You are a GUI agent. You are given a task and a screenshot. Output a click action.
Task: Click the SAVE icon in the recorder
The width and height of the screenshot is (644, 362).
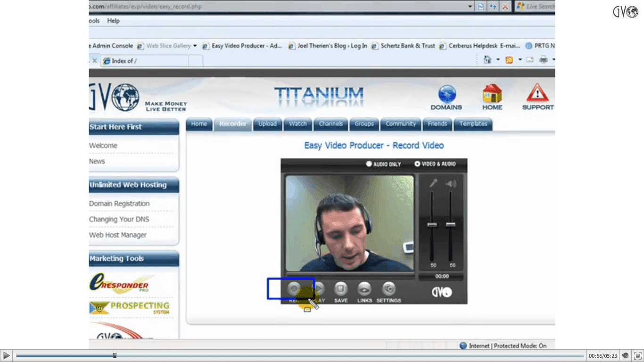click(341, 288)
